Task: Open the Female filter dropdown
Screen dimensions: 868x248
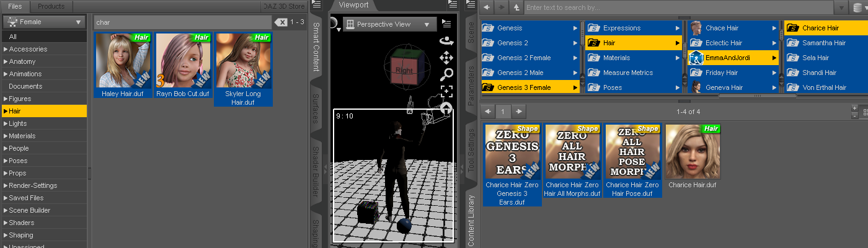Action: click(x=44, y=22)
